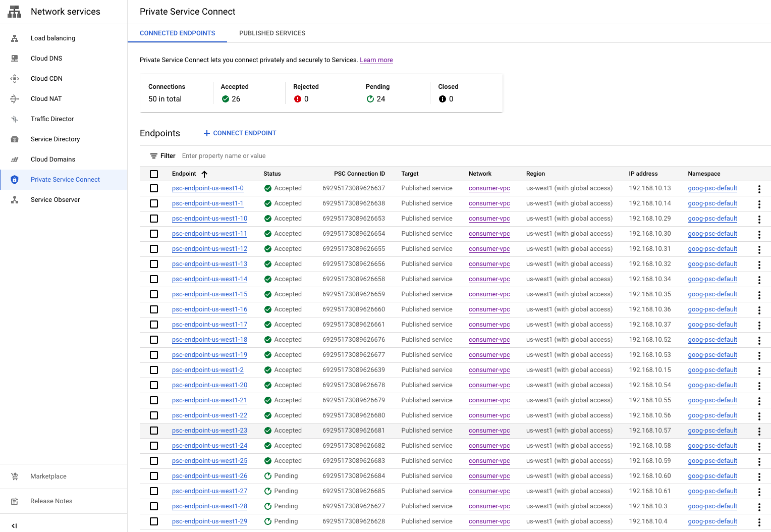The width and height of the screenshot is (771, 532).
Task: Open the more actions menu for psc-endpoint-us-west1-1
Action: coord(759,204)
